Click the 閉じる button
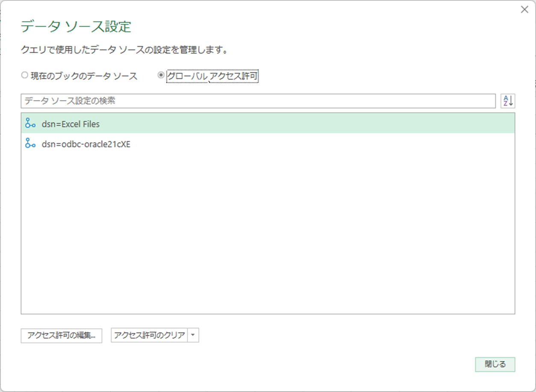This screenshot has height=392, width=536. pos(495,364)
